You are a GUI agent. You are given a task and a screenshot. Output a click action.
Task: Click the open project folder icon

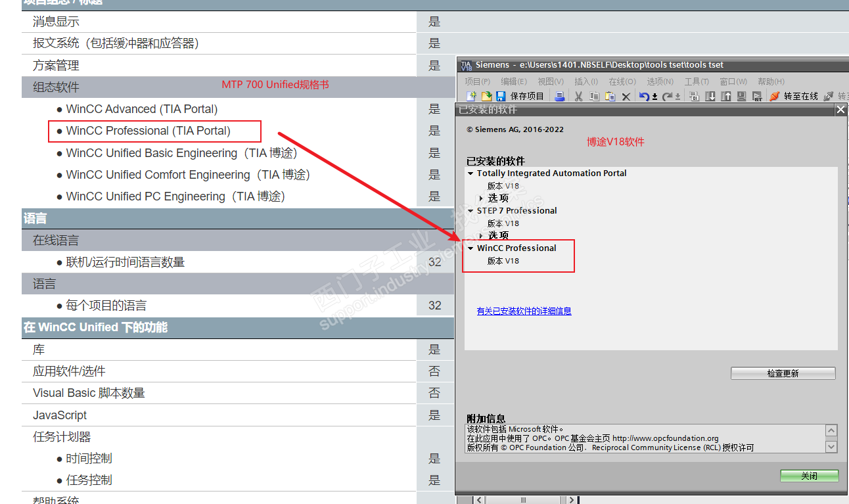[486, 97]
